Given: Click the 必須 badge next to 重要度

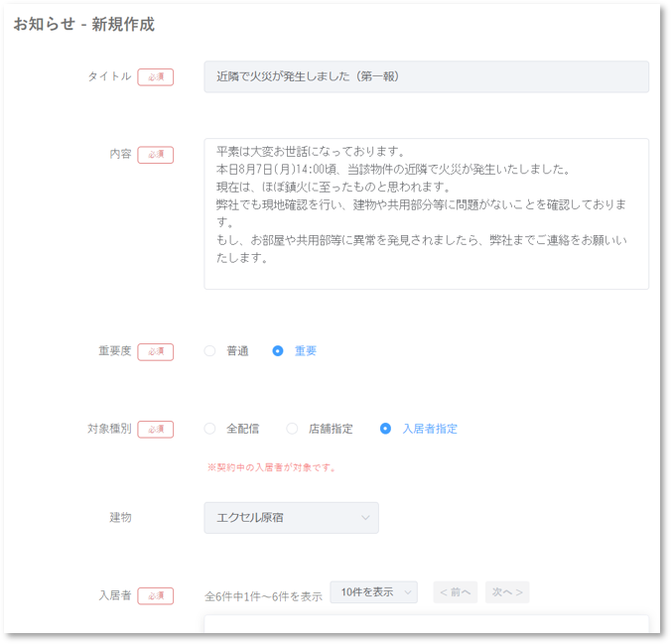Looking at the screenshot, I should 155,351.
